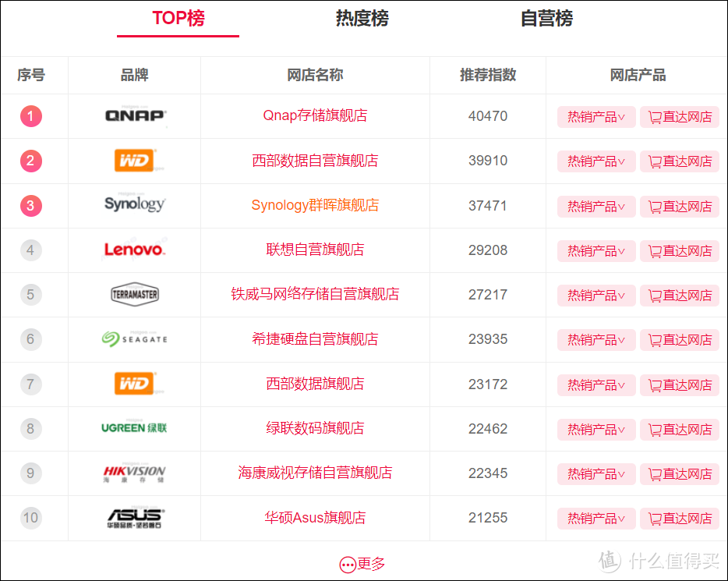
Task: Open the 绿联数码旗舰店 link
Action: (x=315, y=428)
